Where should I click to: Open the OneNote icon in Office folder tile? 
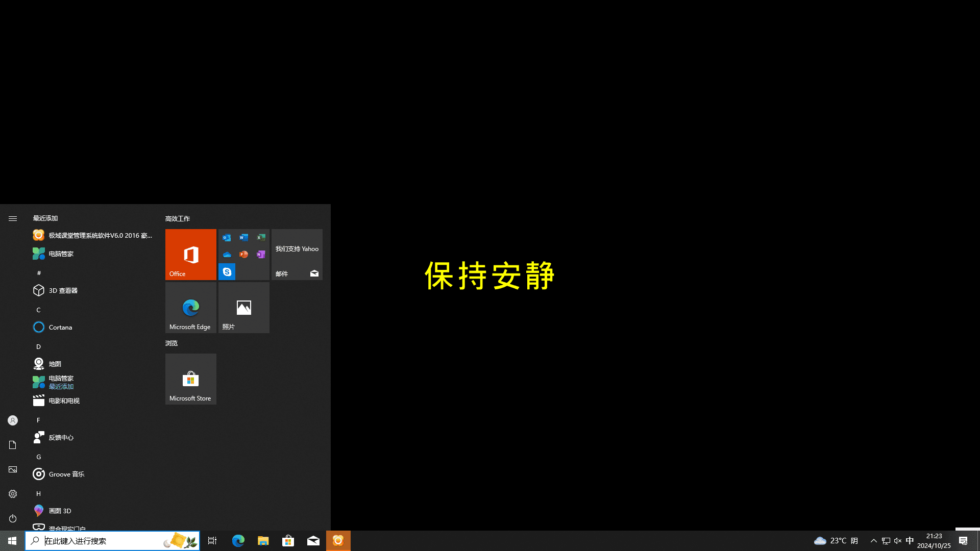coord(261,254)
